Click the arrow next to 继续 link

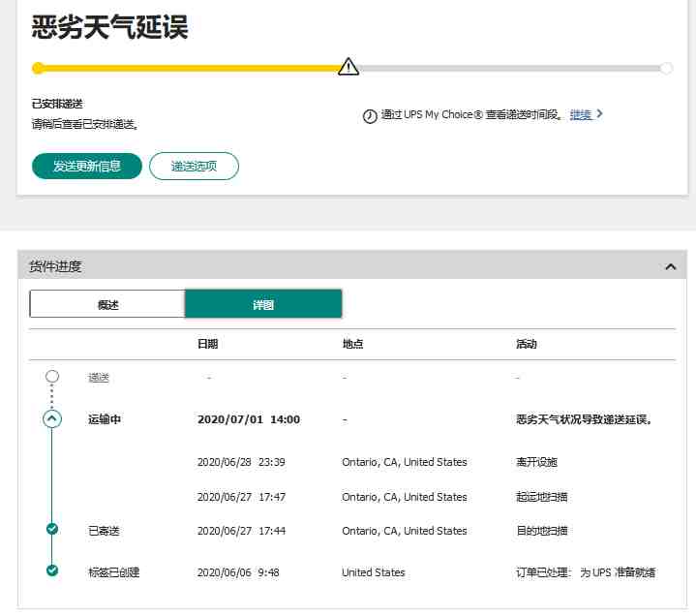coord(599,113)
